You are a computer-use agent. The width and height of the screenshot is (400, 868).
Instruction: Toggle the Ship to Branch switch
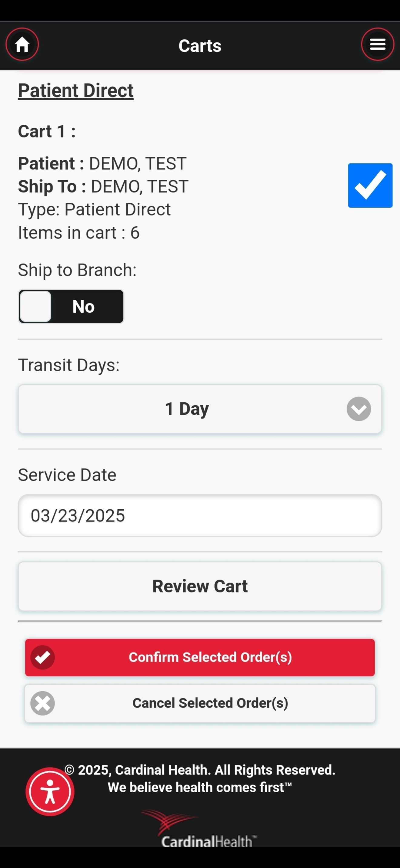click(x=71, y=306)
